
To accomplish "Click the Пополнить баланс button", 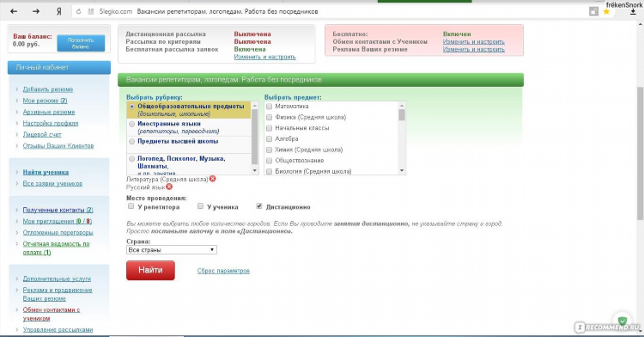I will tap(81, 43).
